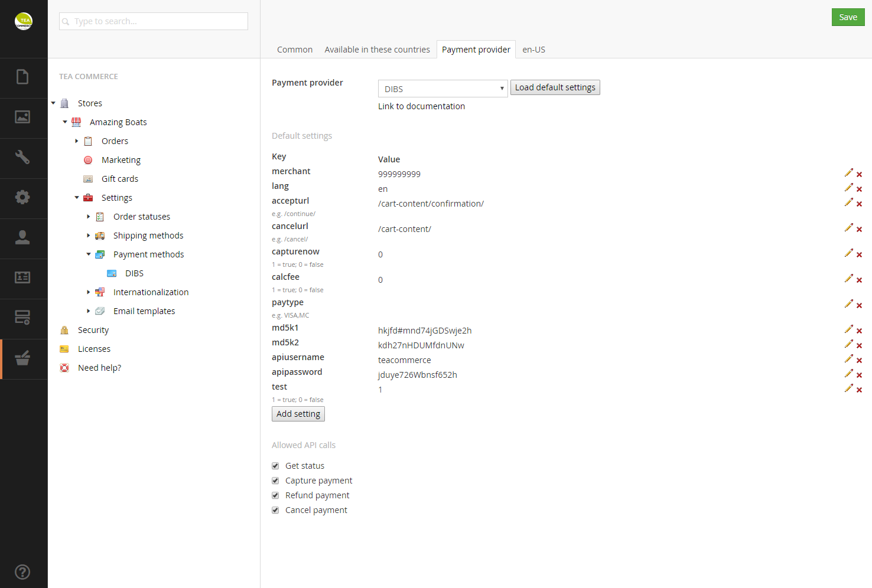This screenshot has width=872, height=588.
Task: Switch to the Common tab
Action: pyautogui.click(x=295, y=50)
